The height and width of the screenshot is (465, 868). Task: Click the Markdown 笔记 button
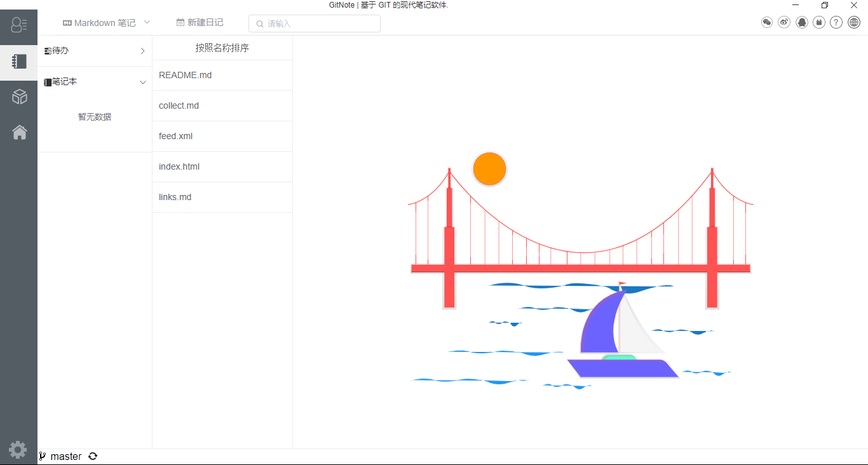99,23
